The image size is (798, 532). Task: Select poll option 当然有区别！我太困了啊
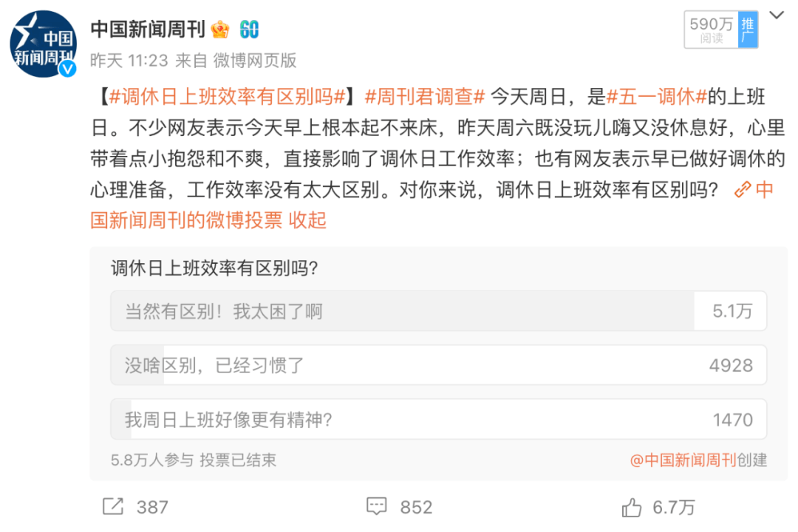point(438,311)
